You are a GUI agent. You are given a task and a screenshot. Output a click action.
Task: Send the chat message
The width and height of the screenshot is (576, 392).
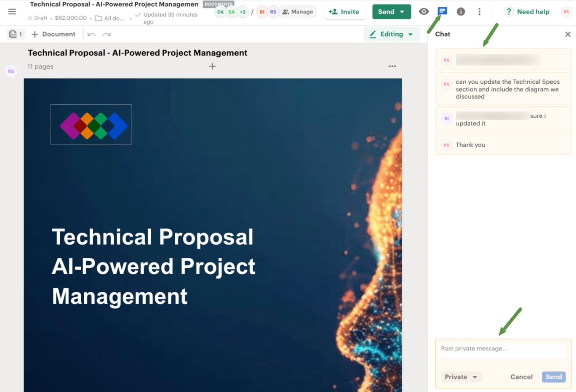click(x=554, y=377)
